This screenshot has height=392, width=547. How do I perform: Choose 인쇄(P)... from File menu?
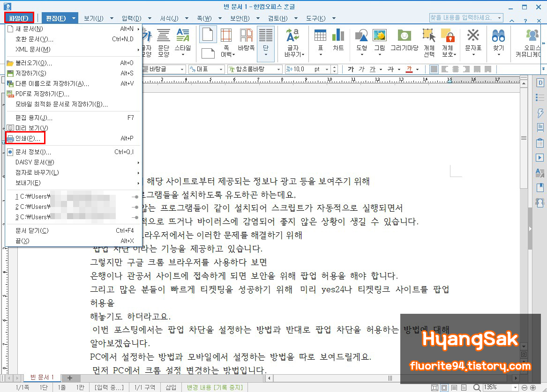pyautogui.click(x=74, y=138)
